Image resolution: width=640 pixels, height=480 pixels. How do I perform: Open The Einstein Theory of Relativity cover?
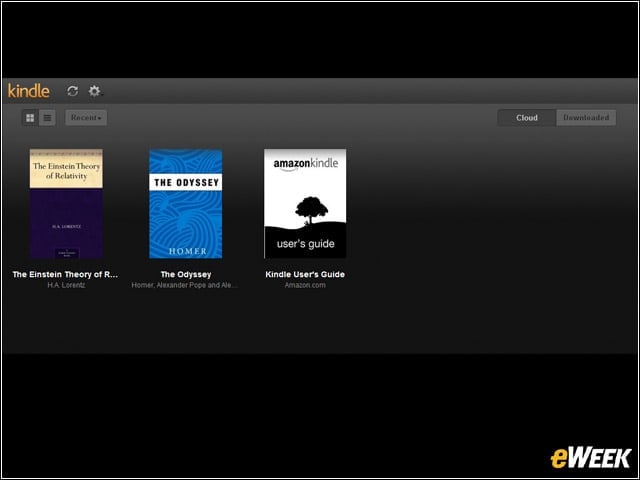click(66, 204)
